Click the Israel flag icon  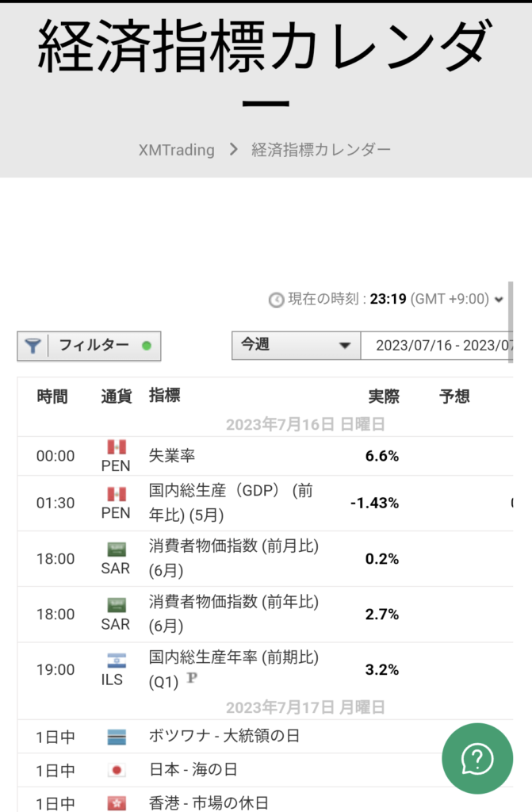click(x=117, y=661)
